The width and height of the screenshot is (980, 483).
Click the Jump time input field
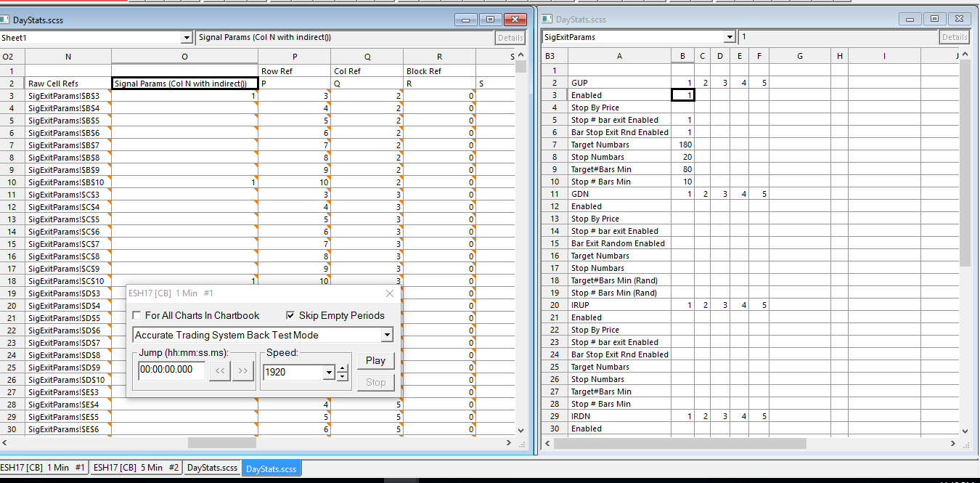(171, 370)
